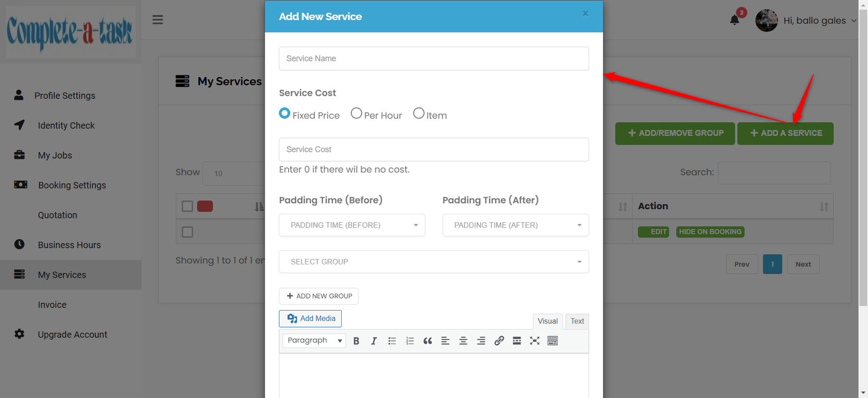Viewport: 868px width, 398px height.
Task: Insert a bulleted list in the description
Action: 392,340
